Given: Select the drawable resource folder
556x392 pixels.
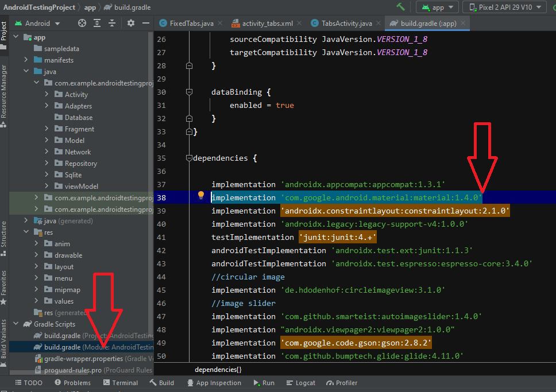Looking at the screenshot, I should (63, 255).
